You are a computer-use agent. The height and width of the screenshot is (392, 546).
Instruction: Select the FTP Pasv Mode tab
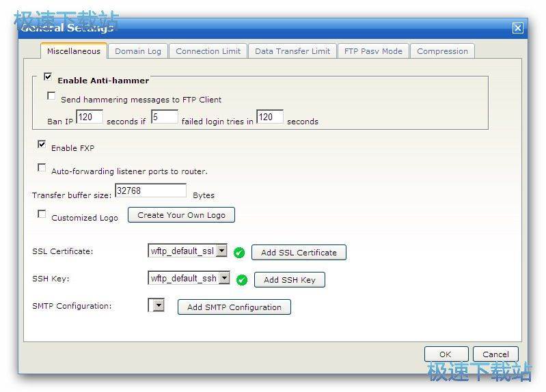(373, 51)
